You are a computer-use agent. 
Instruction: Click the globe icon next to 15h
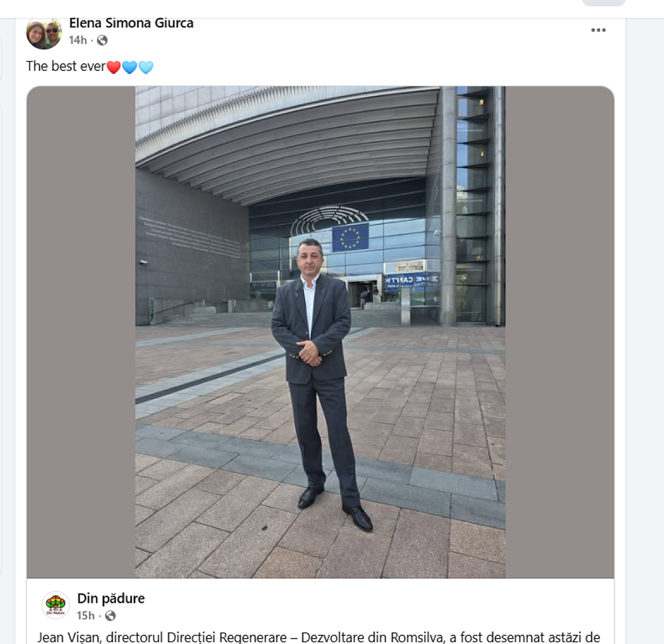tap(110, 616)
